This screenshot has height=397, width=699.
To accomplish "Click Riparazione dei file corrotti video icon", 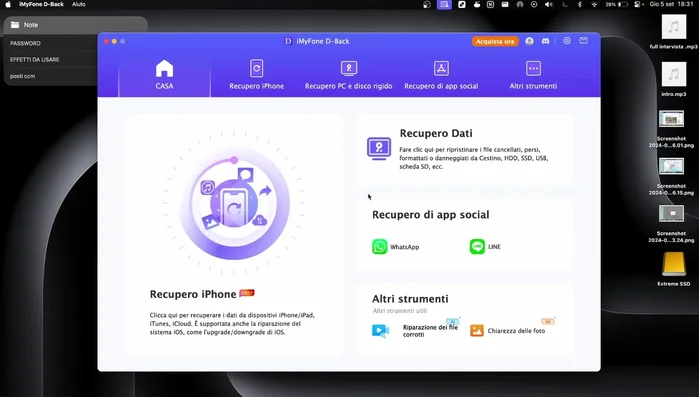I will click(380, 331).
